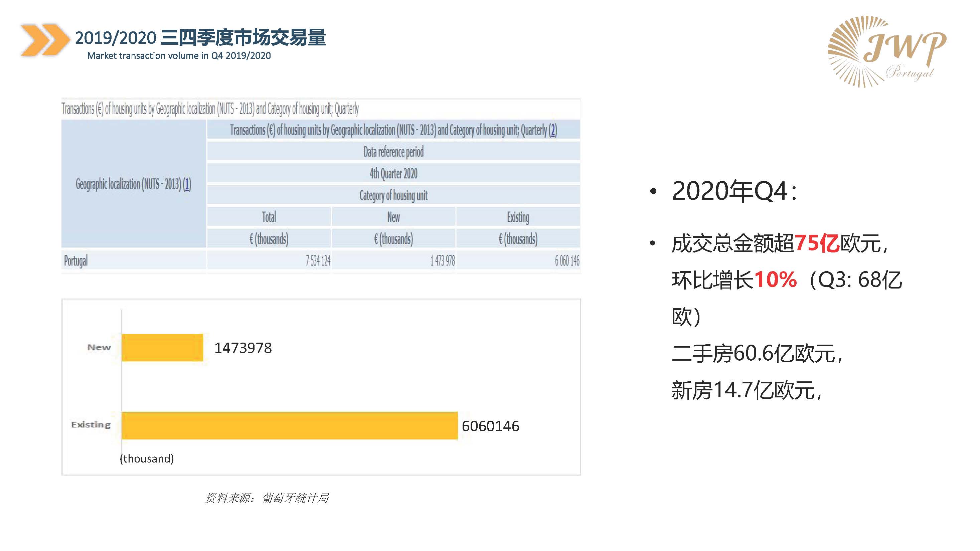Click the 'Category of housing unit' cell
The image size is (980, 551).
393,195
